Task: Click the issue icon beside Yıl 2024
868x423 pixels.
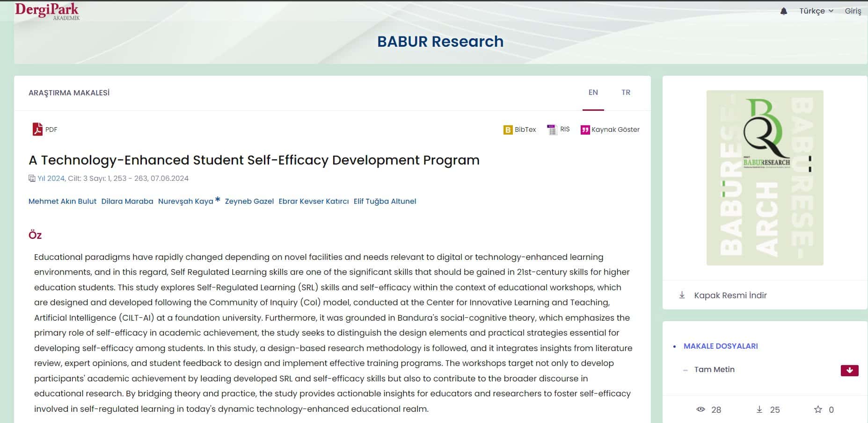Action: (32, 178)
